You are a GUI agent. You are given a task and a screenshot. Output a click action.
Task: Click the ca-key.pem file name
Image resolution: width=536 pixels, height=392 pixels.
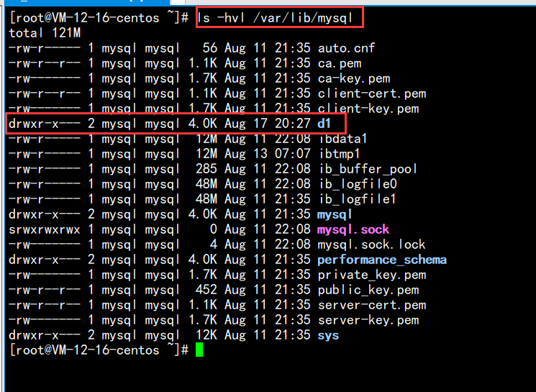coord(354,78)
